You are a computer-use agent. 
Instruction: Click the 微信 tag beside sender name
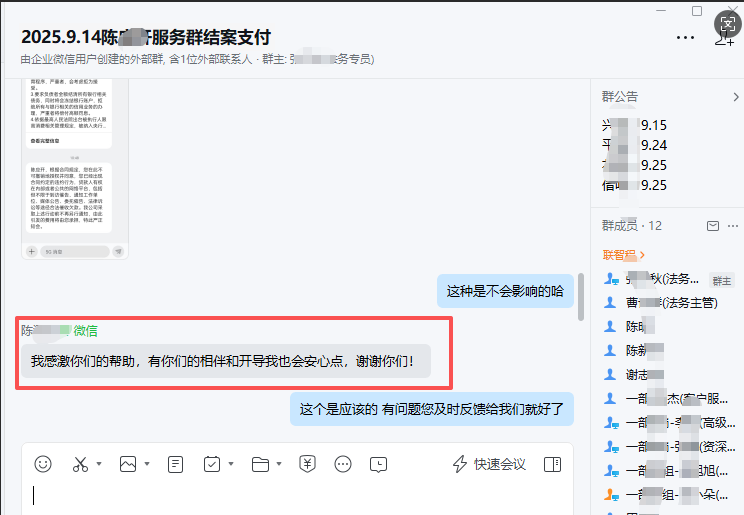(x=85, y=331)
